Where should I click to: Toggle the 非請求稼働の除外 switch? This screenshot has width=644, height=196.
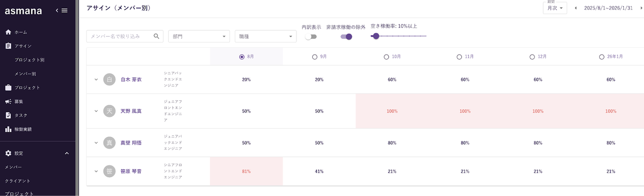click(346, 37)
